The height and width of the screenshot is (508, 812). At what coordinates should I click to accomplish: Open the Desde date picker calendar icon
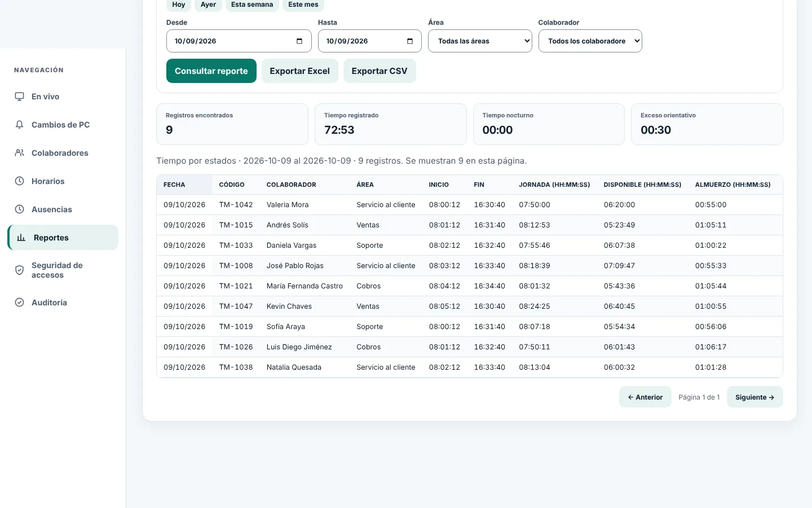point(299,41)
